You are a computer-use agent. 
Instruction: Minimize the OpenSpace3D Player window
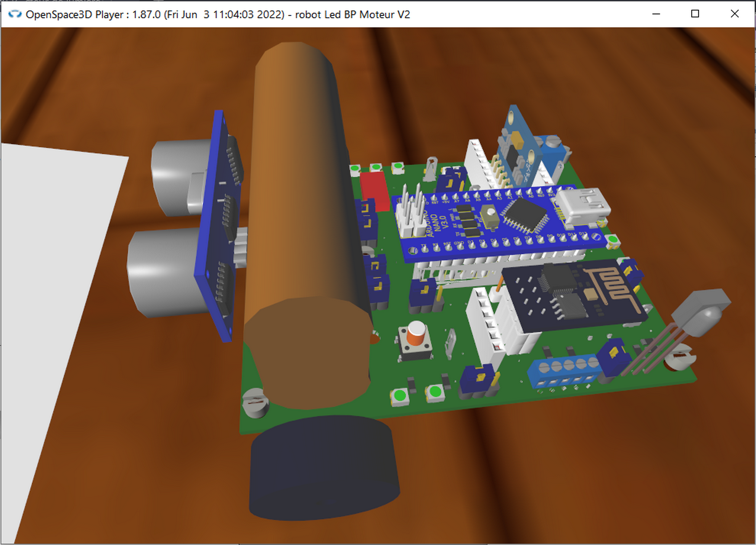pos(656,14)
